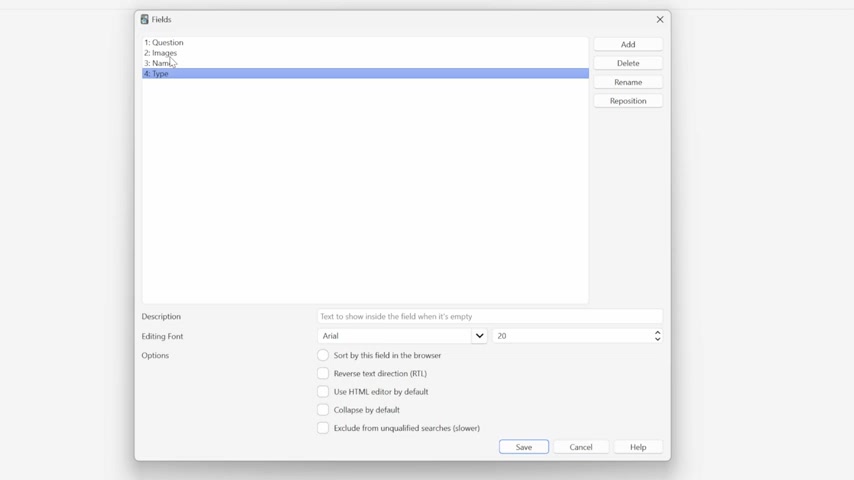This screenshot has width=854, height=480.
Task: Open Help for the Fields dialog
Action: click(x=637, y=447)
